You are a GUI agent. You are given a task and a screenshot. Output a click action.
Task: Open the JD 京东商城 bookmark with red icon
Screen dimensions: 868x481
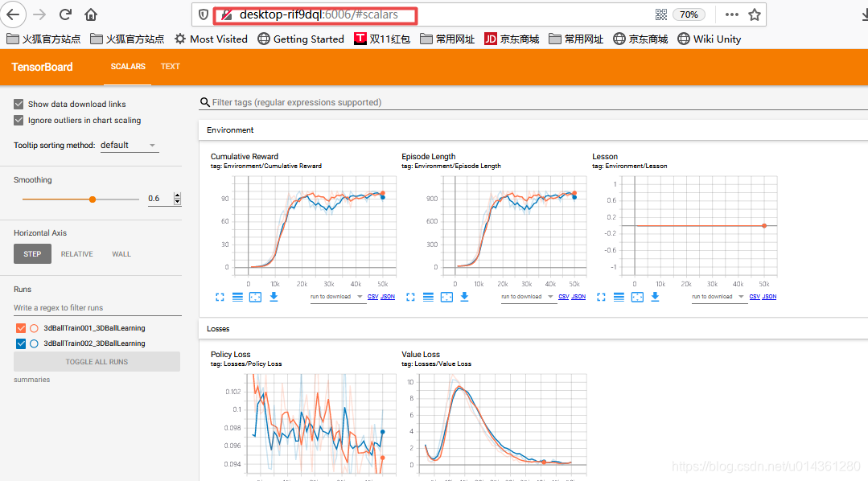pyautogui.click(x=512, y=39)
